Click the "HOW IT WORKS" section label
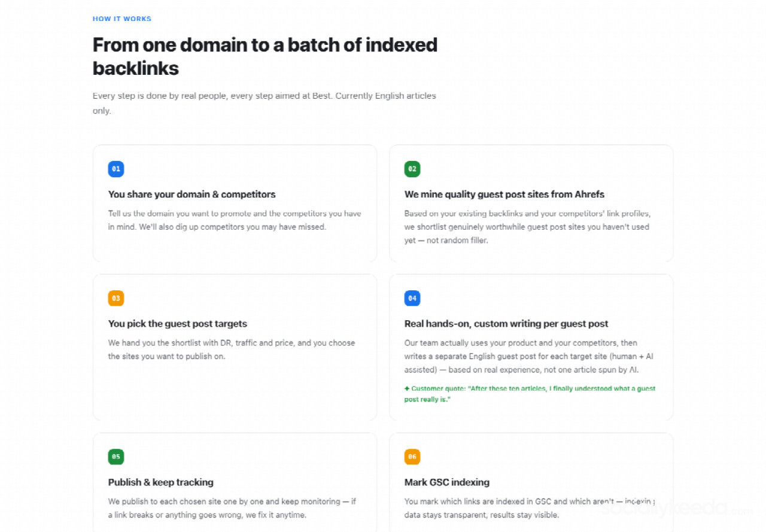 (122, 19)
